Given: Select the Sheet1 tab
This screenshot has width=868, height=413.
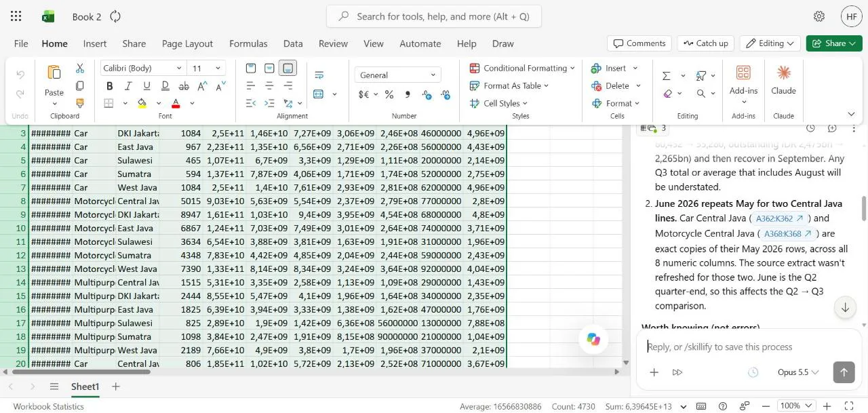Looking at the screenshot, I should (85, 387).
